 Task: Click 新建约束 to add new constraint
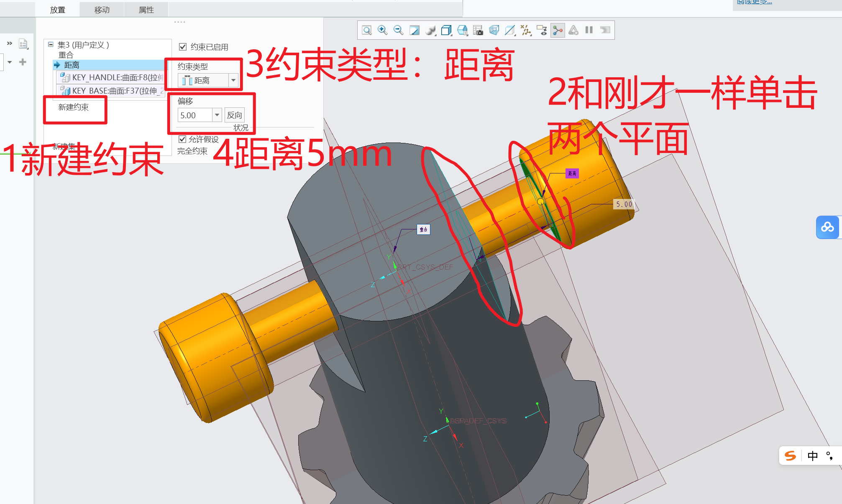[x=74, y=107]
